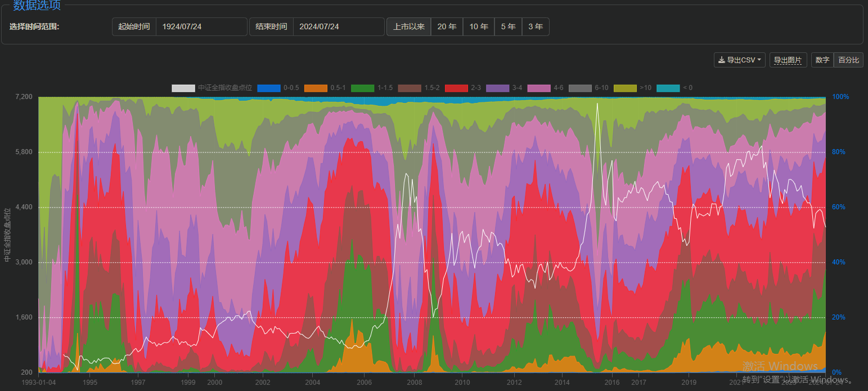Open the 导出CSV dropdown

739,60
